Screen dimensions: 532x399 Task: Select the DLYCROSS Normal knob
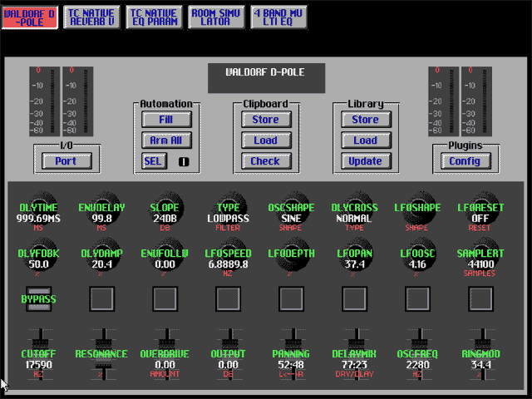(355, 208)
